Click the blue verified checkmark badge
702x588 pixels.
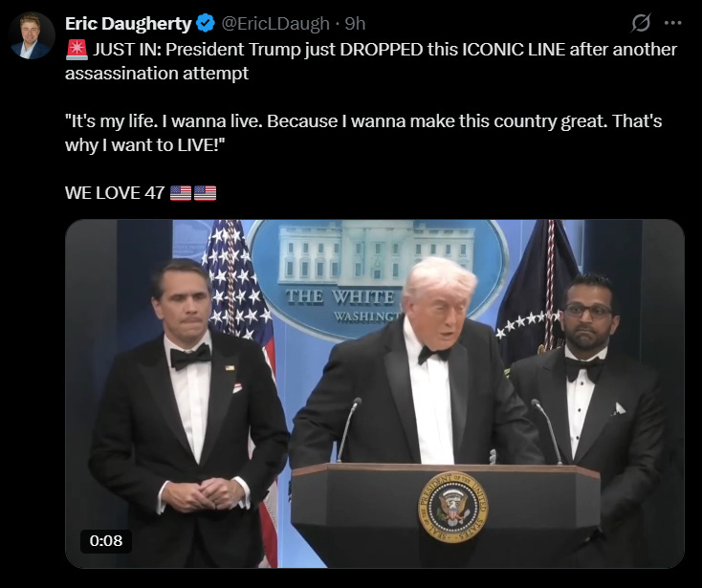pyautogui.click(x=206, y=23)
